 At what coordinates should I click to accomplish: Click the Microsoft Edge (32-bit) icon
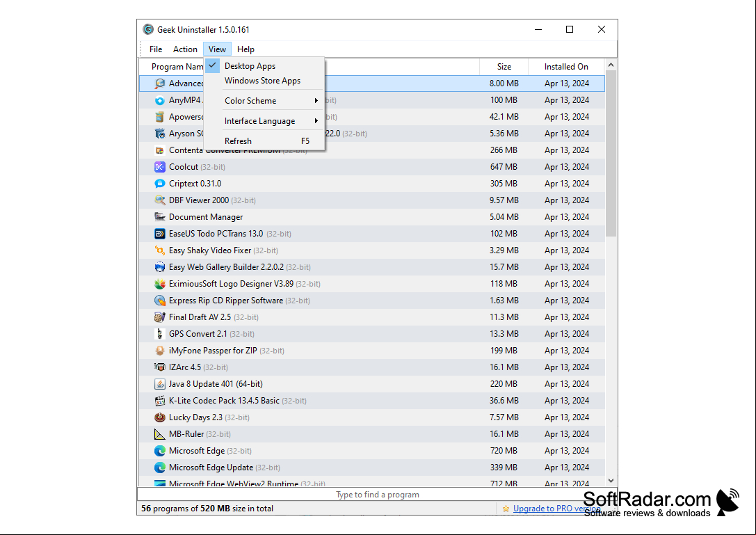point(159,451)
